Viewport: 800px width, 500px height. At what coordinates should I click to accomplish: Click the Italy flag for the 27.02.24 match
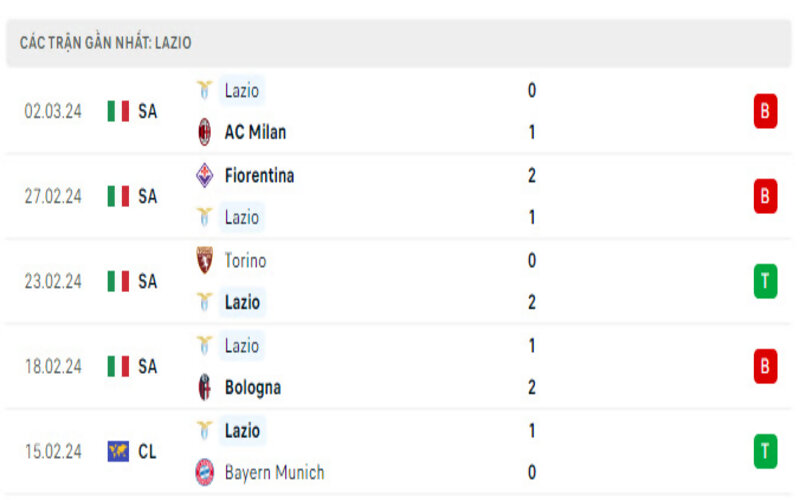pos(118,197)
